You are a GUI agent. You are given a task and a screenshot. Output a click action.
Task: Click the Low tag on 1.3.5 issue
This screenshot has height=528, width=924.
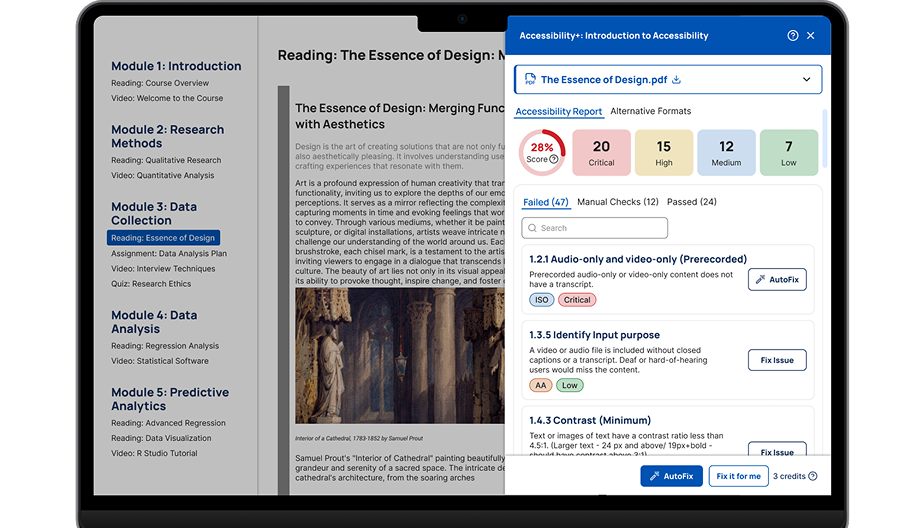(570, 385)
